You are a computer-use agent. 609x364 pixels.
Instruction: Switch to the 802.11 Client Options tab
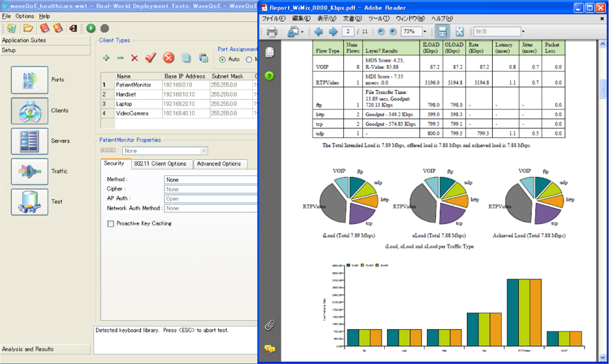161,164
